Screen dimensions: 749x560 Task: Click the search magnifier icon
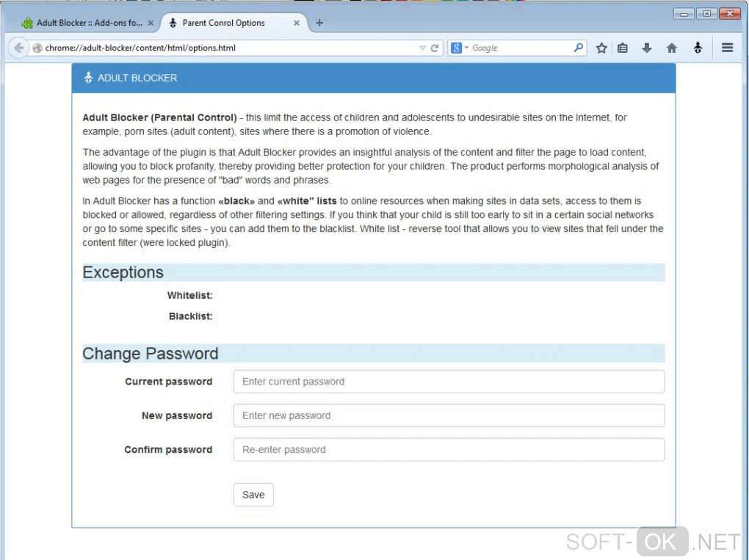pos(579,48)
